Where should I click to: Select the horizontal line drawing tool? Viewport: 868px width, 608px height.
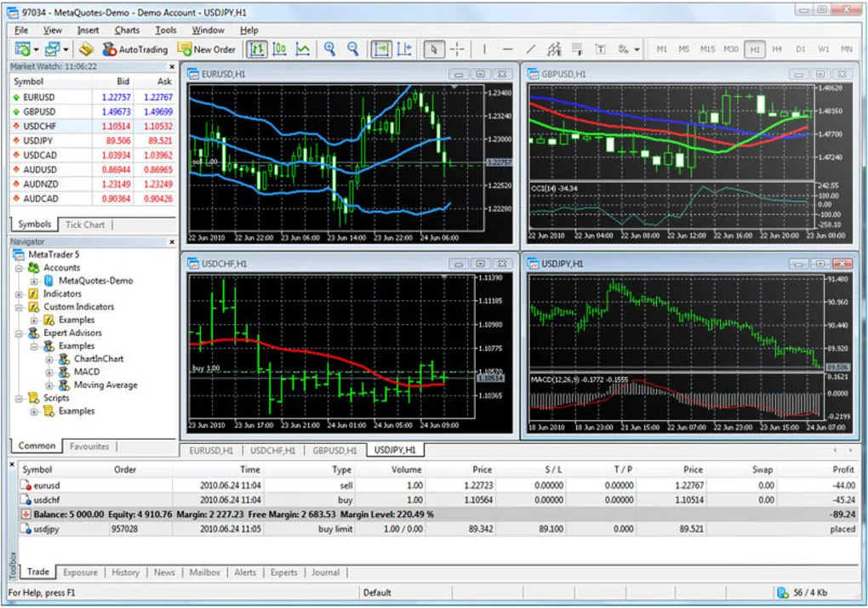click(507, 48)
